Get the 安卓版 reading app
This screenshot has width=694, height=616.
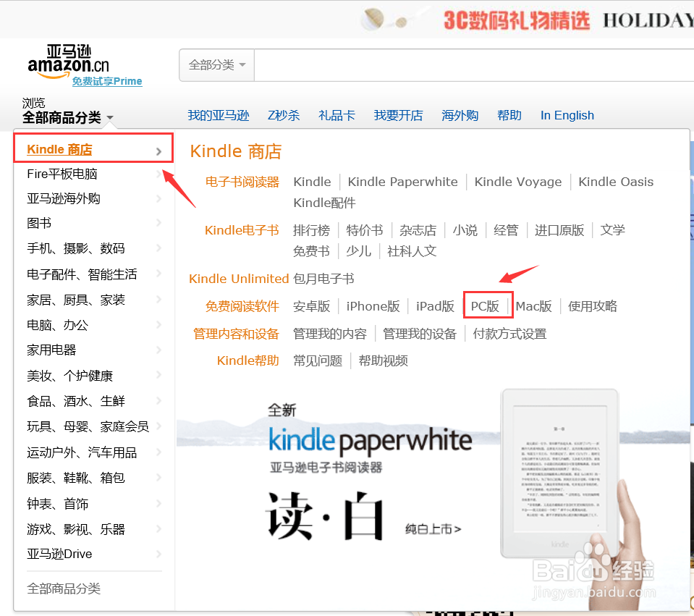coord(312,306)
